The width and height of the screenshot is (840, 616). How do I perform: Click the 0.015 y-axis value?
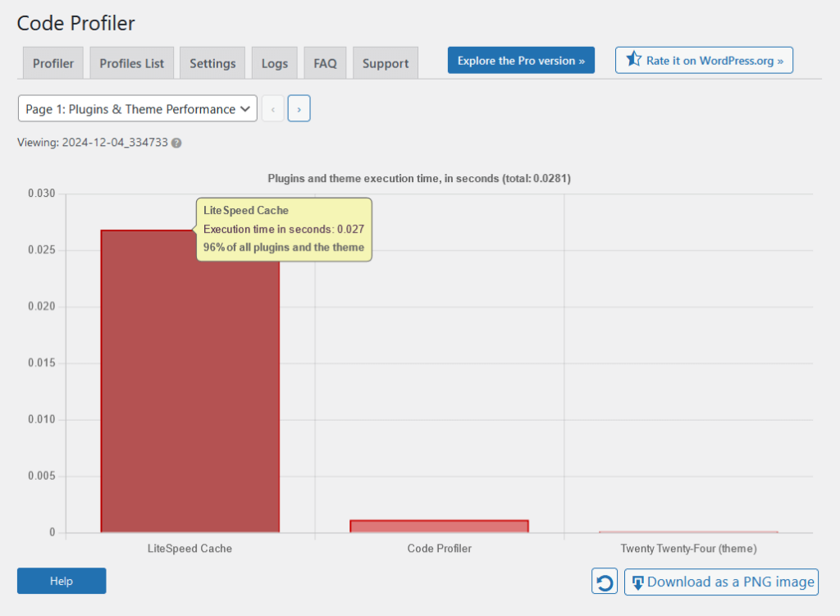coord(42,363)
